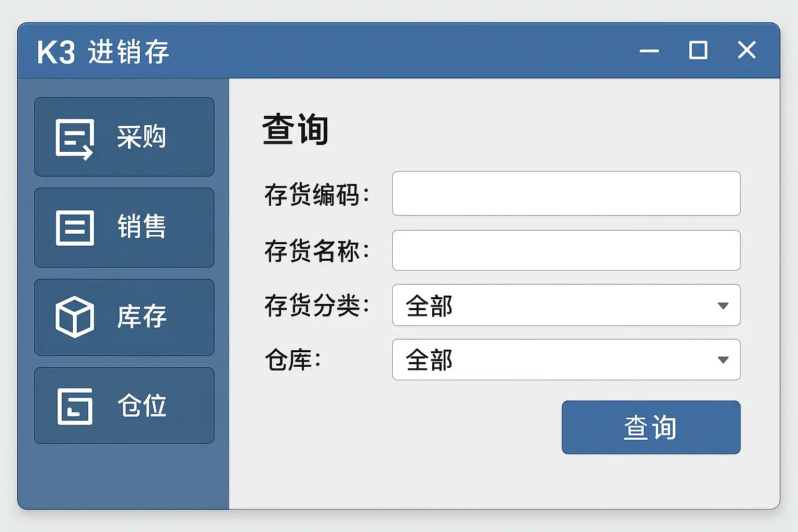Screen dimensions: 798x532
Task: Go to the 仓位 text label in sidebar
Action: (141, 406)
